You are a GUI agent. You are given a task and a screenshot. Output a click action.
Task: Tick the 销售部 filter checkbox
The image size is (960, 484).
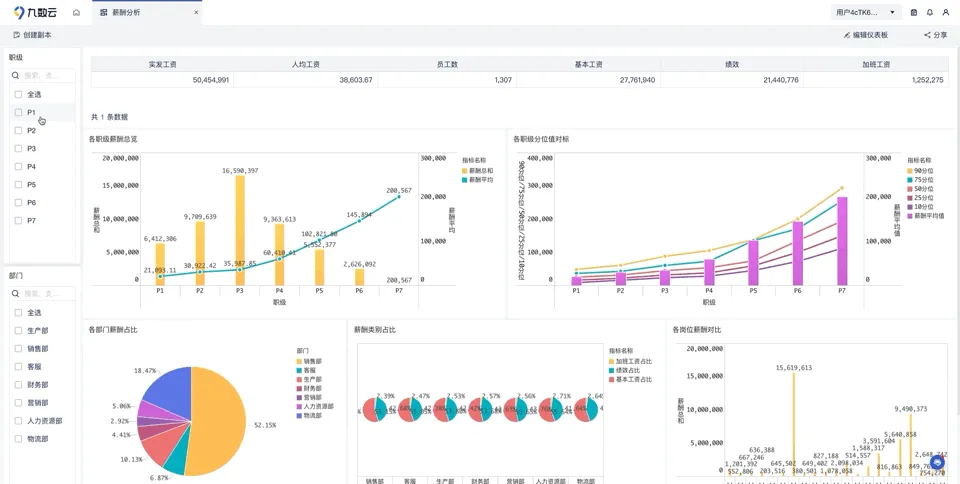[18, 349]
